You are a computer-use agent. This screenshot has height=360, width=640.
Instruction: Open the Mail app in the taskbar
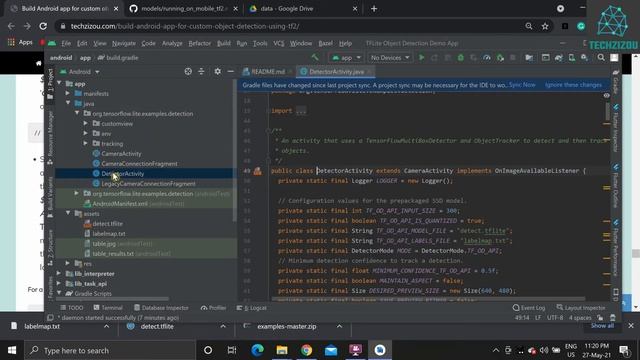point(331,350)
